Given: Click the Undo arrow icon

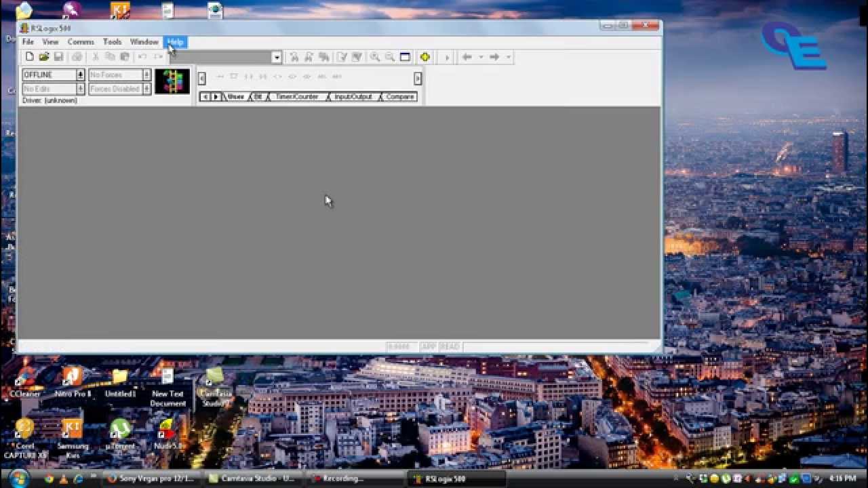Looking at the screenshot, I should [x=142, y=57].
